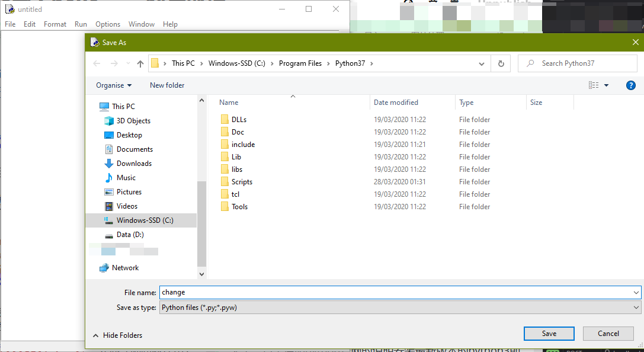Open the Run menu in IDLE
The image size is (644, 352).
point(81,24)
